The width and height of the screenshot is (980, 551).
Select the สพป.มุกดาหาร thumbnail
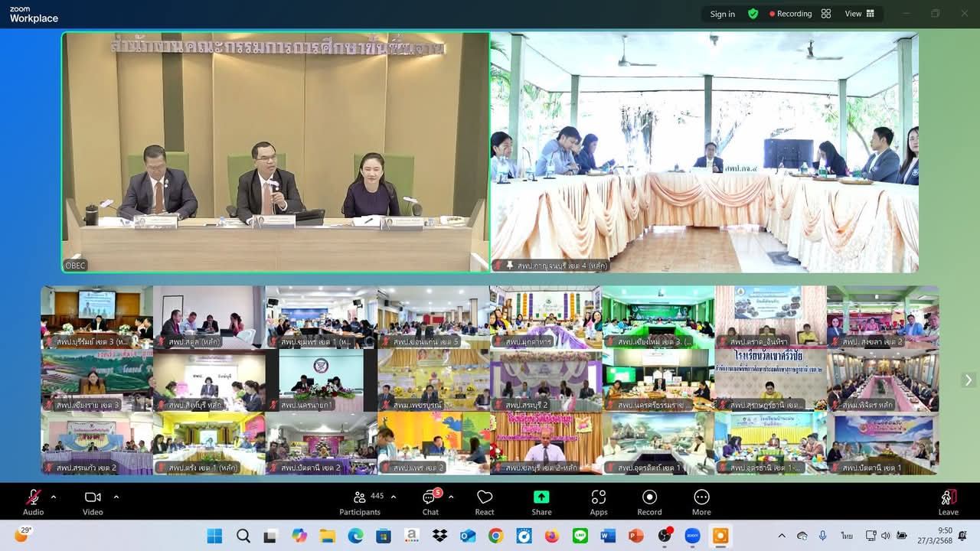[x=546, y=317]
